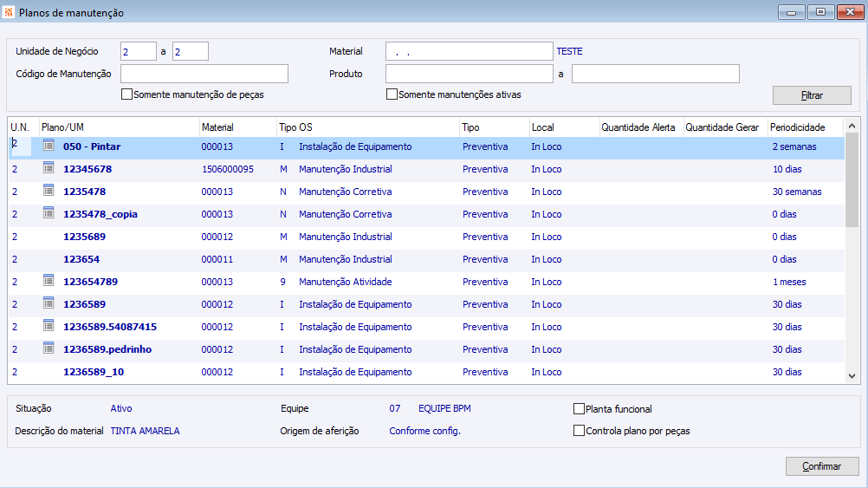Viewport: 868px width, 488px height.
Task: Click the plan icon beside 050 - Pintar
Action: [x=49, y=145]
